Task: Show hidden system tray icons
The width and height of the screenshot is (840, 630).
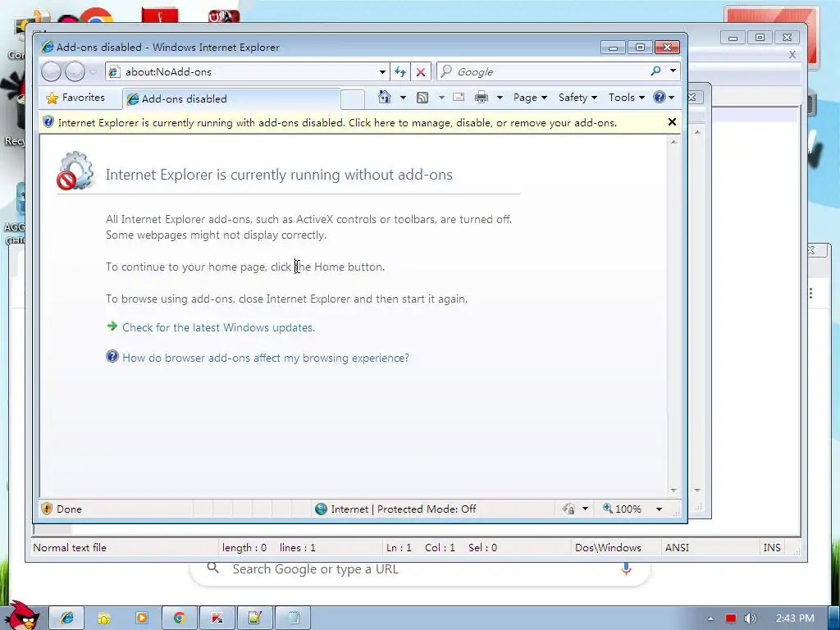Action: tap(710, 619)
